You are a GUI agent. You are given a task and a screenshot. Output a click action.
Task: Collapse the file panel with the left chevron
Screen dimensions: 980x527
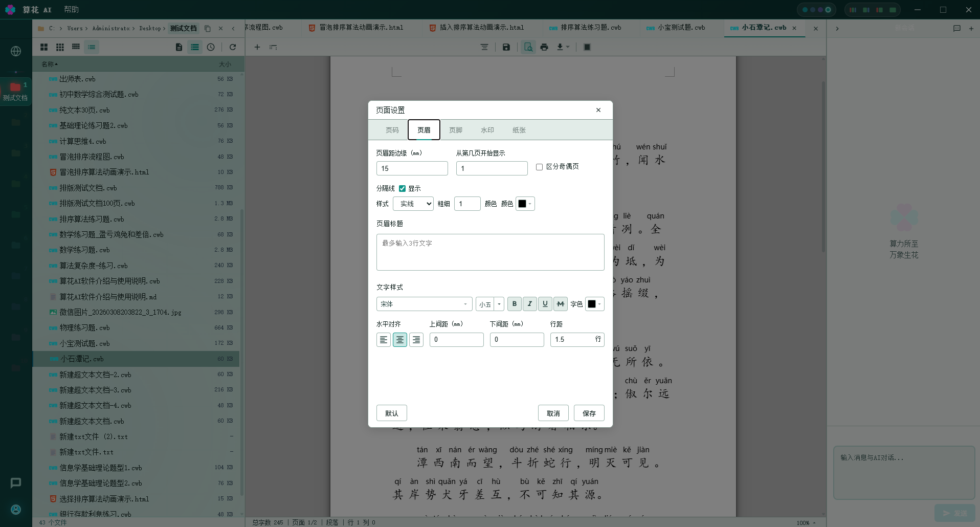point(233,29)
